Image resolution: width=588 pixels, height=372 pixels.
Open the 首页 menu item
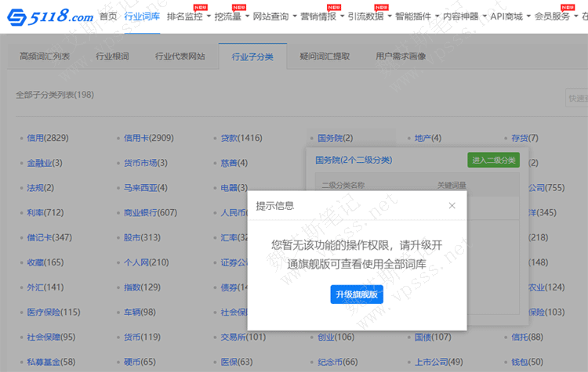(108, 16)
